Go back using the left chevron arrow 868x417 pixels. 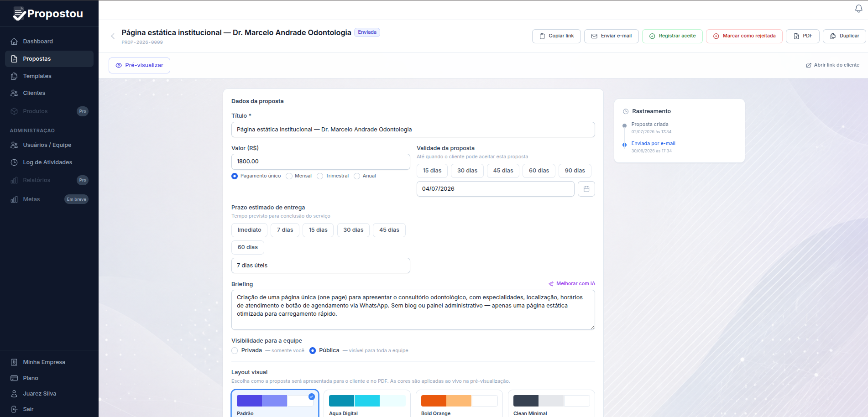[x=113, y=36]
